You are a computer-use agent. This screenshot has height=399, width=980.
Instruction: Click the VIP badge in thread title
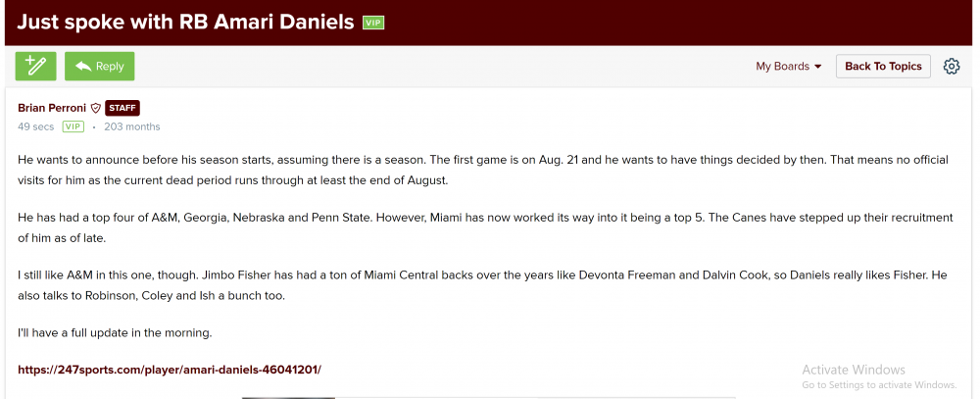373,22
